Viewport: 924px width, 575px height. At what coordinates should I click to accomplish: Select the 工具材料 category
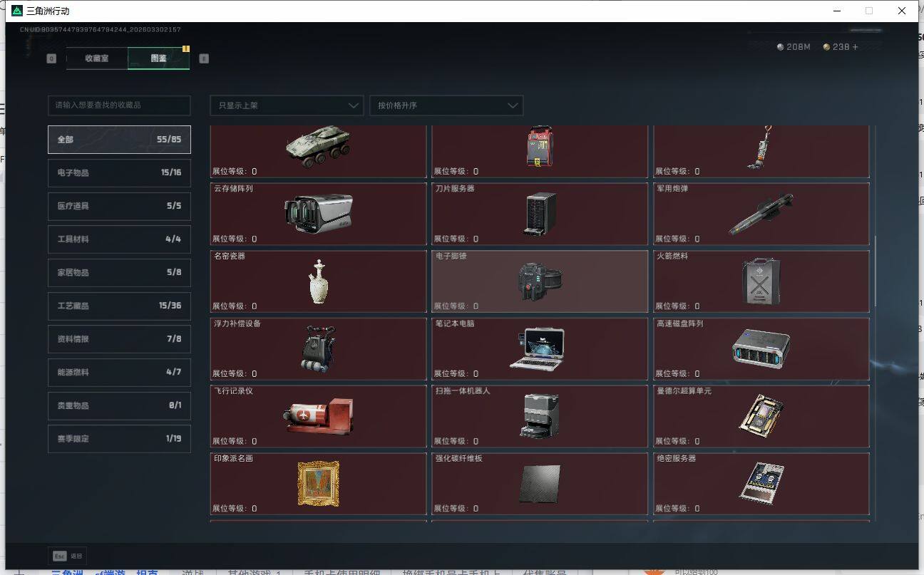tap(119, 239)
